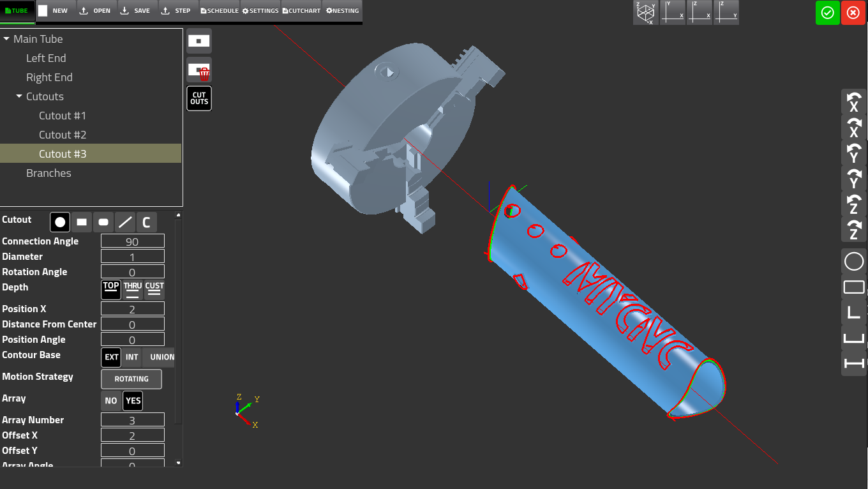Set cutout Depth to THRU
This screenshot has height=489, width=868.
pos(133,289)
